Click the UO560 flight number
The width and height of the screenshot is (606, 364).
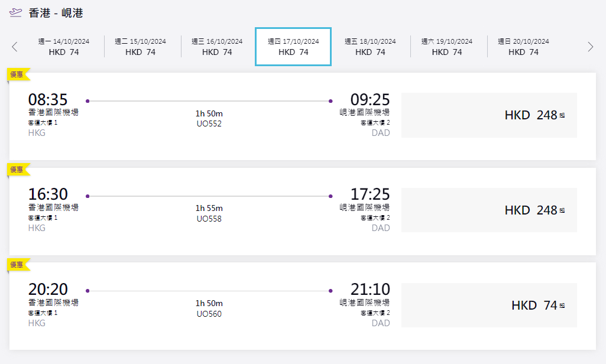pyautogui.click(x=209, y=314)
